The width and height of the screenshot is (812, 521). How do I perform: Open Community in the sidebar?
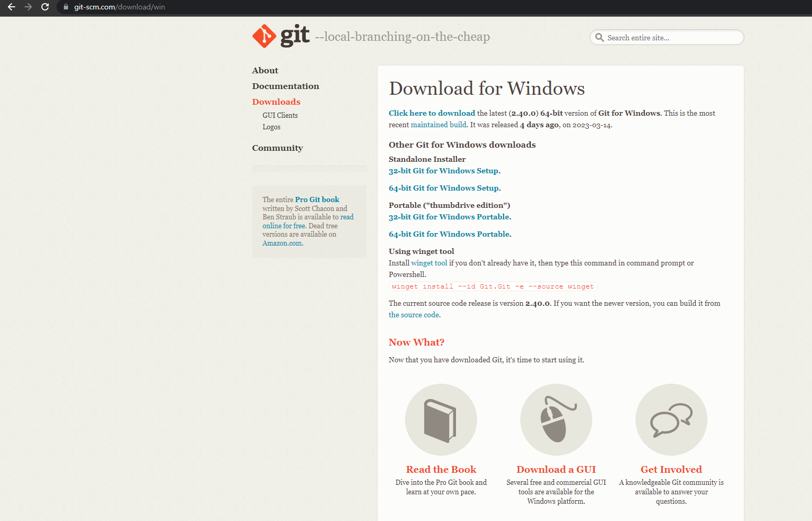[277, 148]
